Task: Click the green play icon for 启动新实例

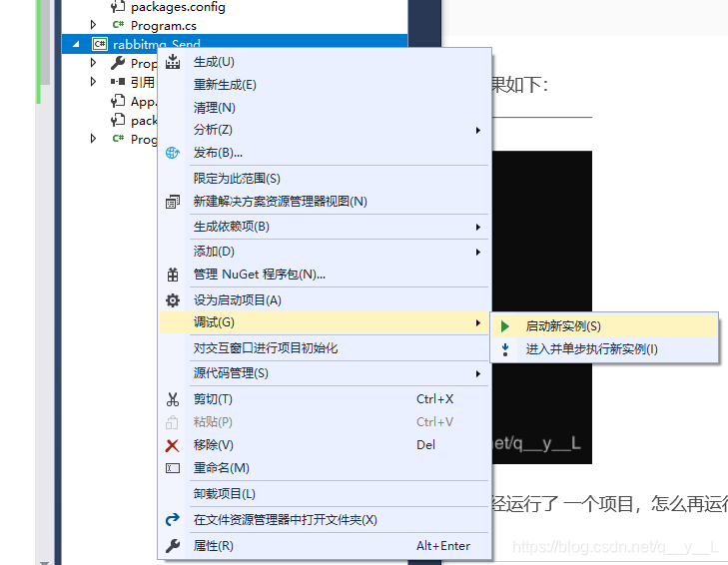Action: click(x=505, y=326)
